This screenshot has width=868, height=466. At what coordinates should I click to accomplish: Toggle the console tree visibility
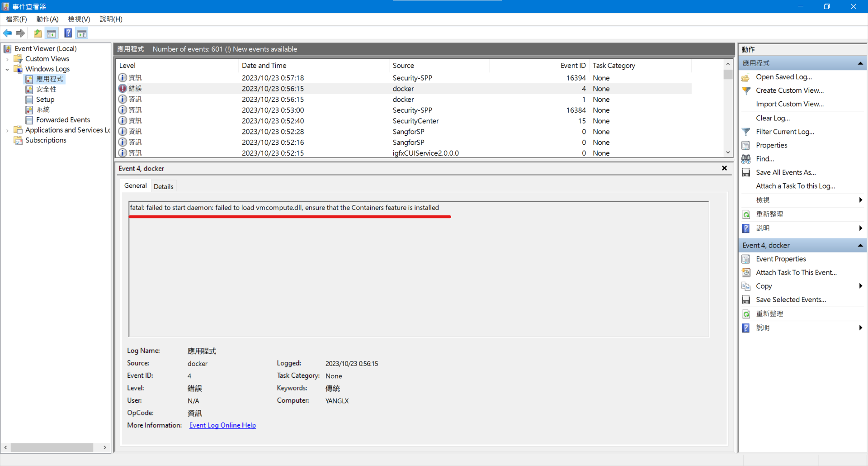[x=52, y=33]
